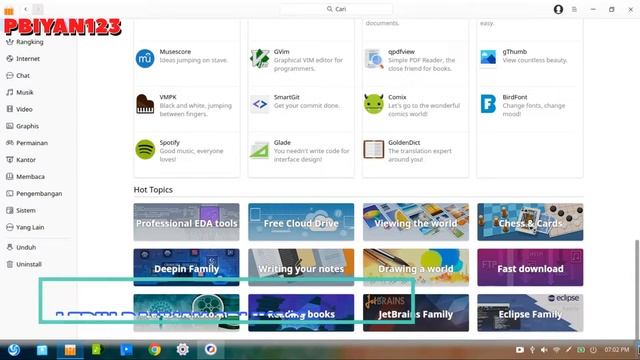640x360 pixels.
Task: Open the GVim app icon
Action: click(x=260, y=58)
